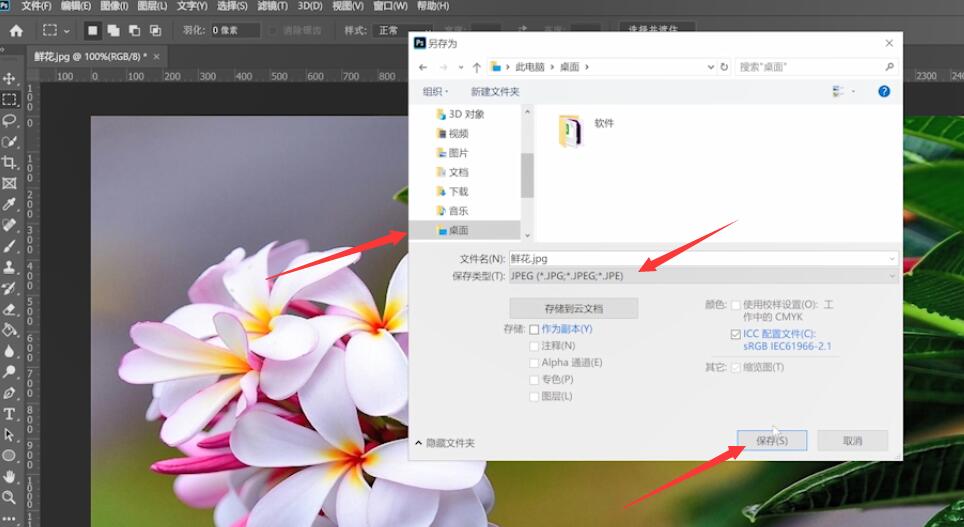Close the 鲜花.jpg document tab
This screenshot has height=527, width=964.
click(x=156, y=57)
